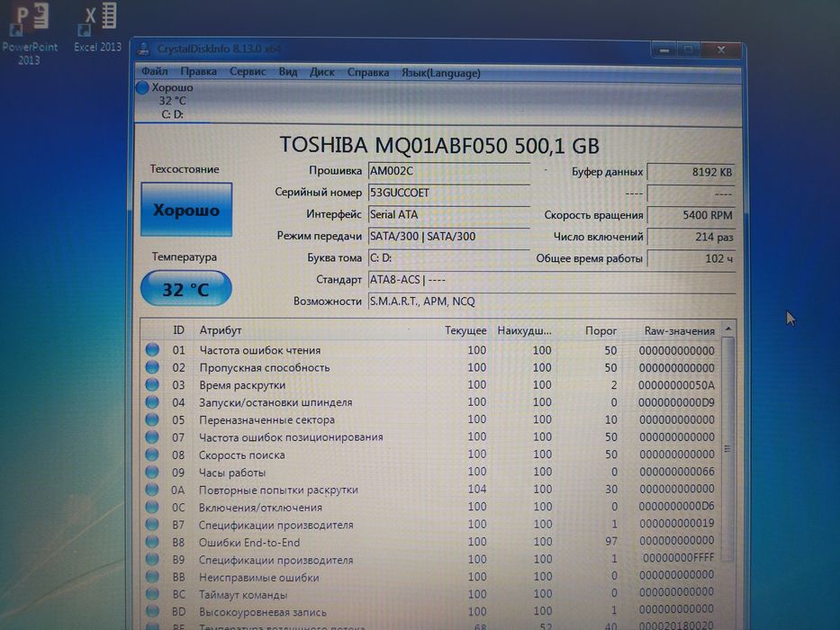The image size is (840, 630).
Task: Open the Файл menu
Action: [x=155, y=72]
